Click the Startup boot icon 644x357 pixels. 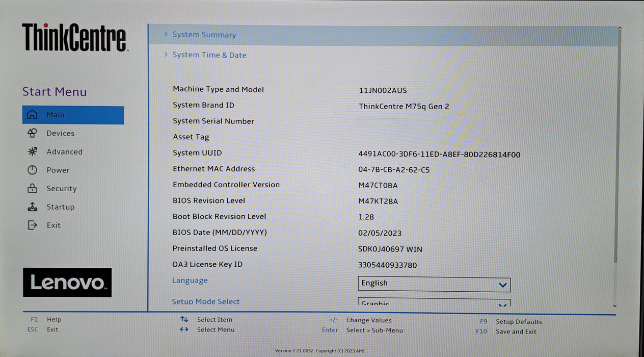tap(32, 207)
